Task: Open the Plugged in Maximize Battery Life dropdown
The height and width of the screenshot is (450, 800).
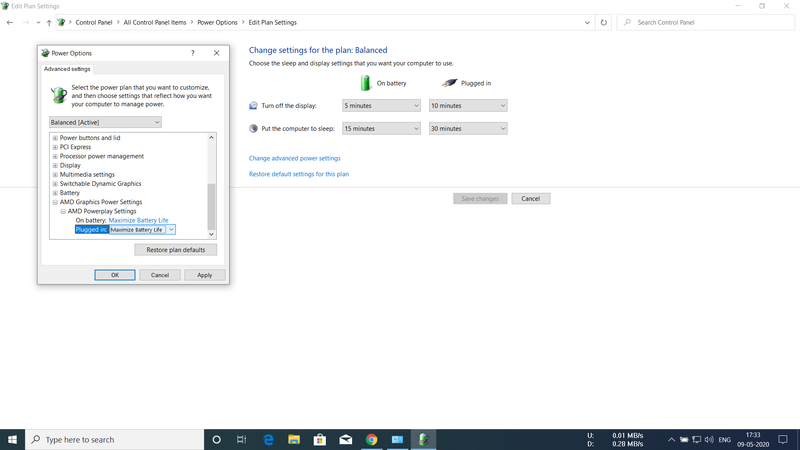Action: click(x=171, y=230)
